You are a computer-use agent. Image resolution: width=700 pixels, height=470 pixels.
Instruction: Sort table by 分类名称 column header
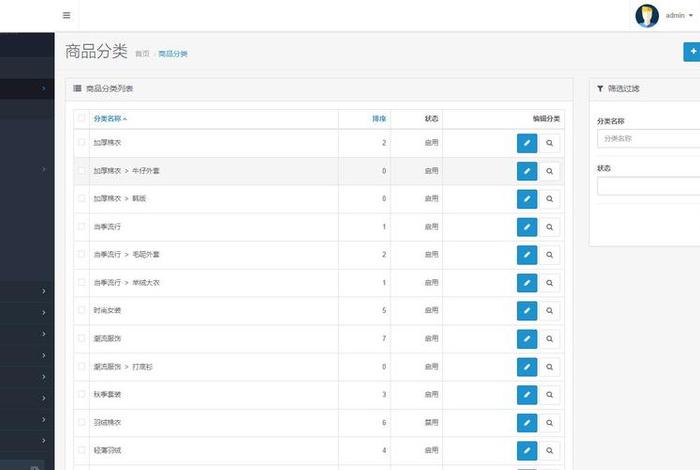click(109, 119)
